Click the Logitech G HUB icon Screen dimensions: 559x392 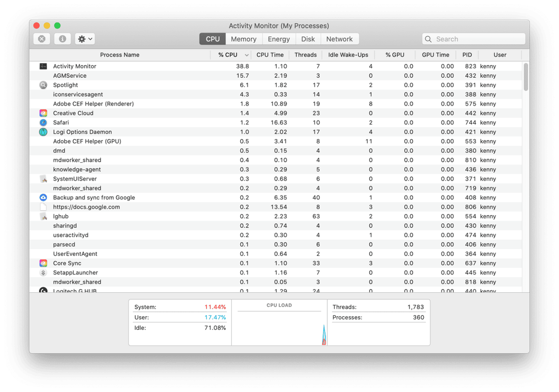[43, 290]
